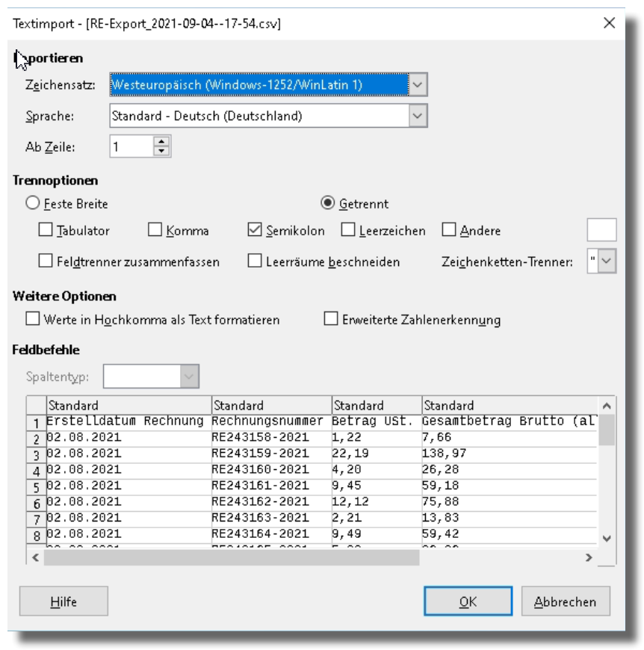Click the Andere custom separator text field
This screenshot has height=650, width=644.
(x=601, y=230)
